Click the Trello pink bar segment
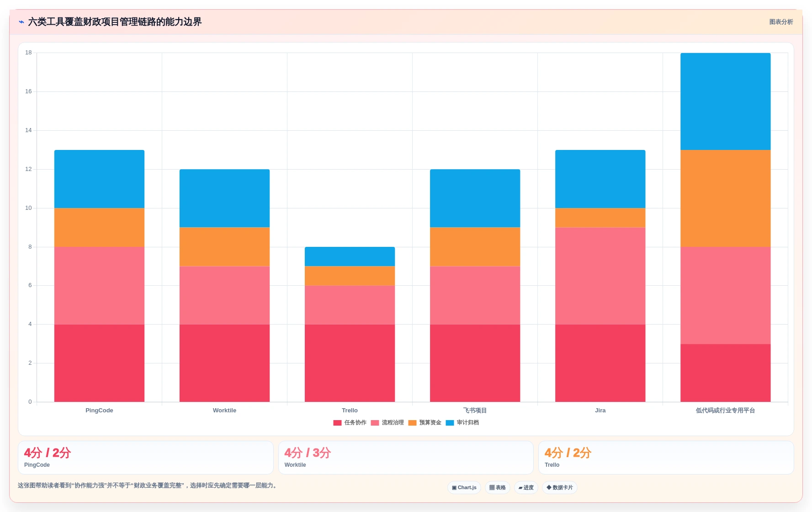 click(350, 305)
